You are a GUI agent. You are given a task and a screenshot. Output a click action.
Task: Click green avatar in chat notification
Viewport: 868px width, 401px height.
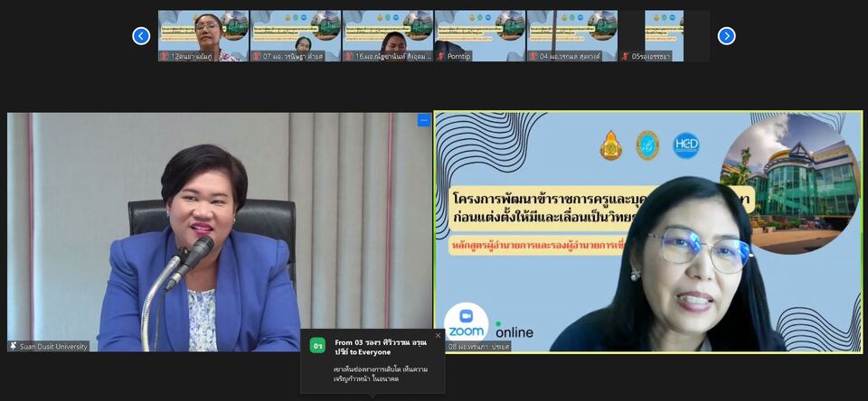[x=317, y=346]
